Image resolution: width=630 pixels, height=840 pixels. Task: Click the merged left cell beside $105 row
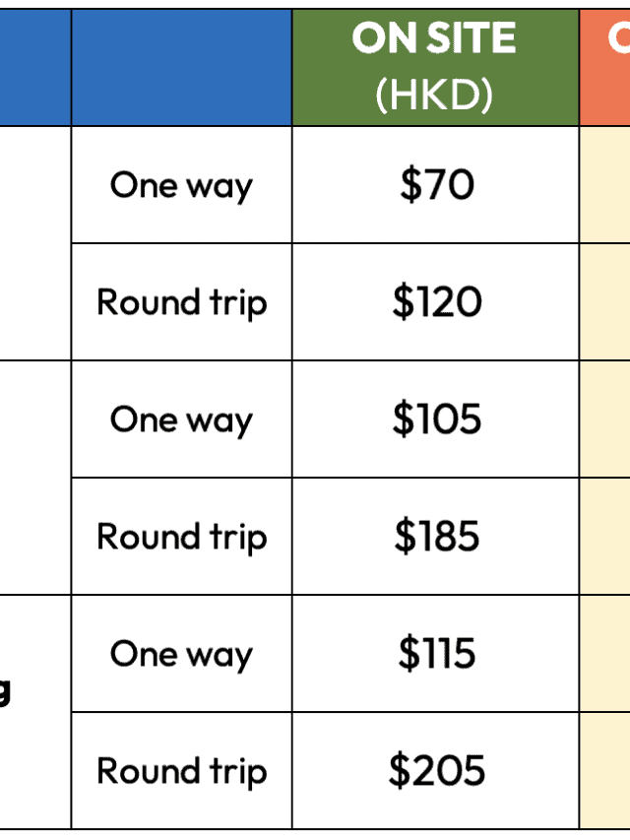tap(34, 478)
